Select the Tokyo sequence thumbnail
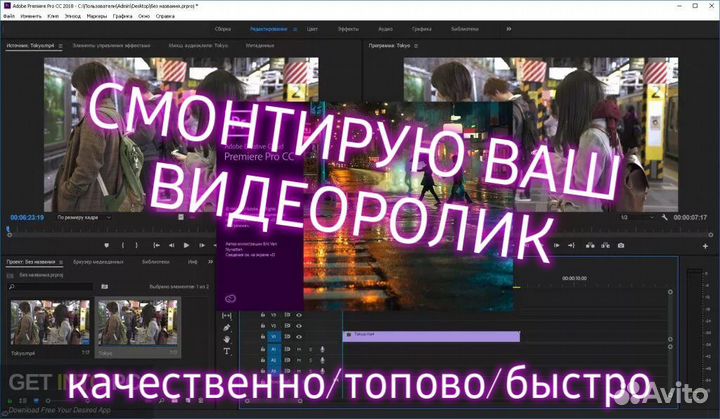 (x=138, y=323)
